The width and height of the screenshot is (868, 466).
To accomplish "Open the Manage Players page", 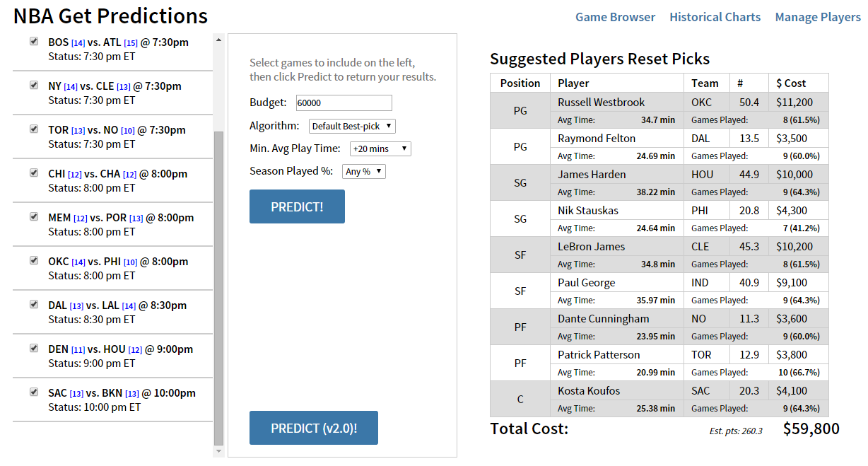I will 817,17.
